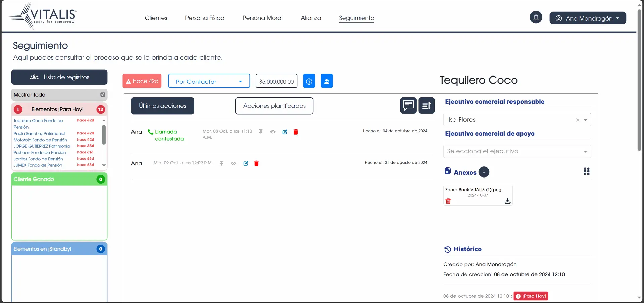Click the Lista de registros button
Screen dimensions: 644x303
click(x=59, y=77)
